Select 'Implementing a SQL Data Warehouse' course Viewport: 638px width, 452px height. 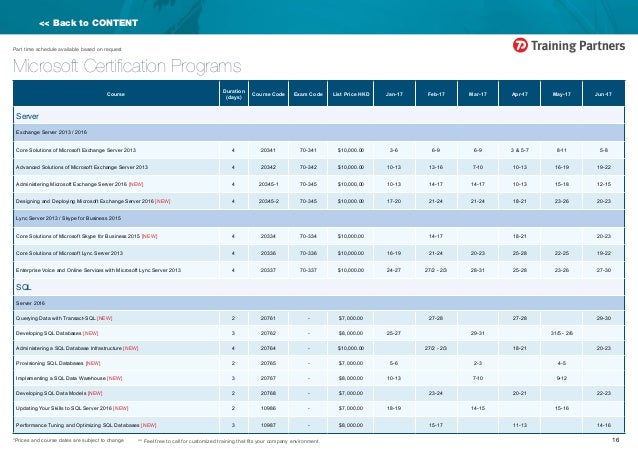coord(69,378)
